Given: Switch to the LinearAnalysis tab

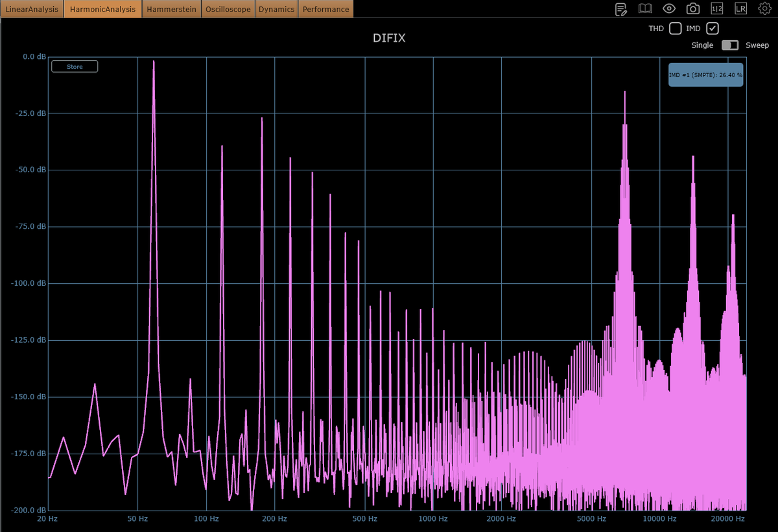Looking at the screenshot, I should point(32,9).
